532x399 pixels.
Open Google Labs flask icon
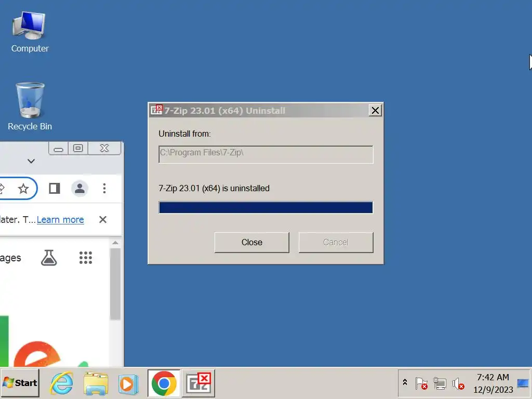[x=49, y=258]
